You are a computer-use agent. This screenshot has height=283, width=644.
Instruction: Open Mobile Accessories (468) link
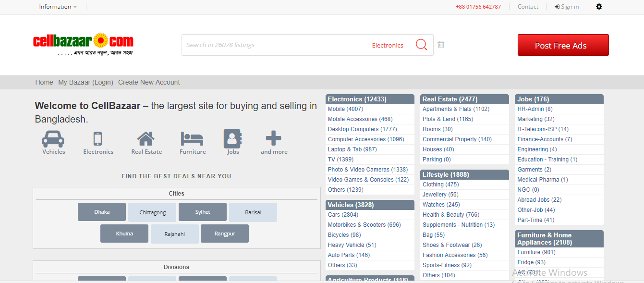[360, 119]
